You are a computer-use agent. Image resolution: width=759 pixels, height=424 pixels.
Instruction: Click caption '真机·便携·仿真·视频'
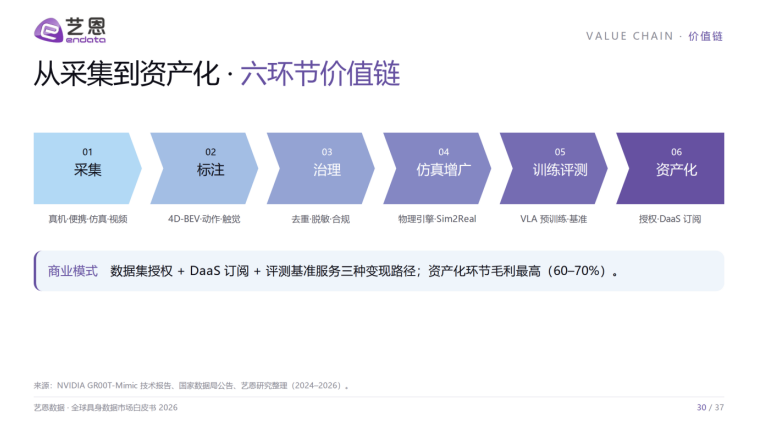click(x=88, y=219)
